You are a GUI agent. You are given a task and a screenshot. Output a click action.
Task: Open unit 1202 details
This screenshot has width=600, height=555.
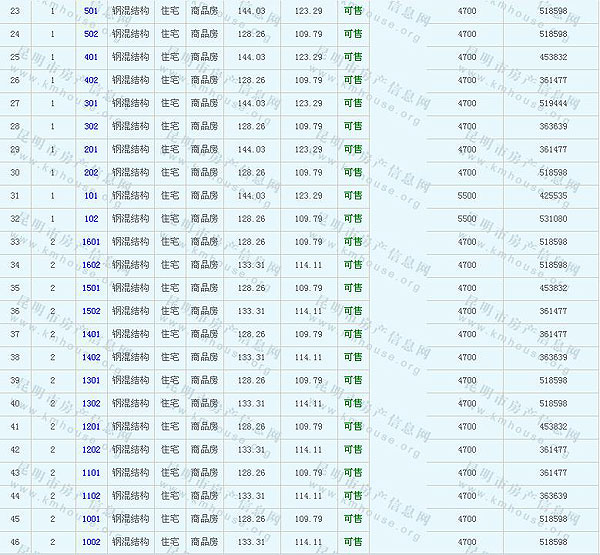(x=91, y=450)
